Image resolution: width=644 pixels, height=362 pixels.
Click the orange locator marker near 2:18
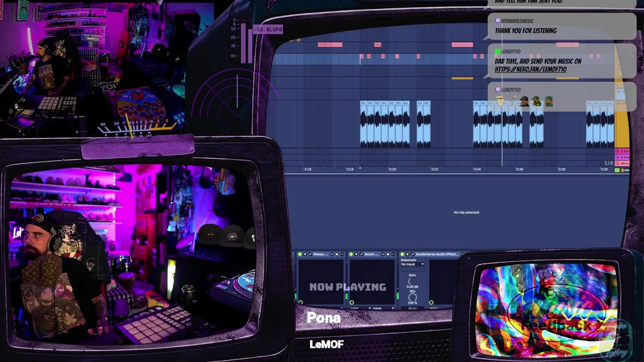coord(360,168)
